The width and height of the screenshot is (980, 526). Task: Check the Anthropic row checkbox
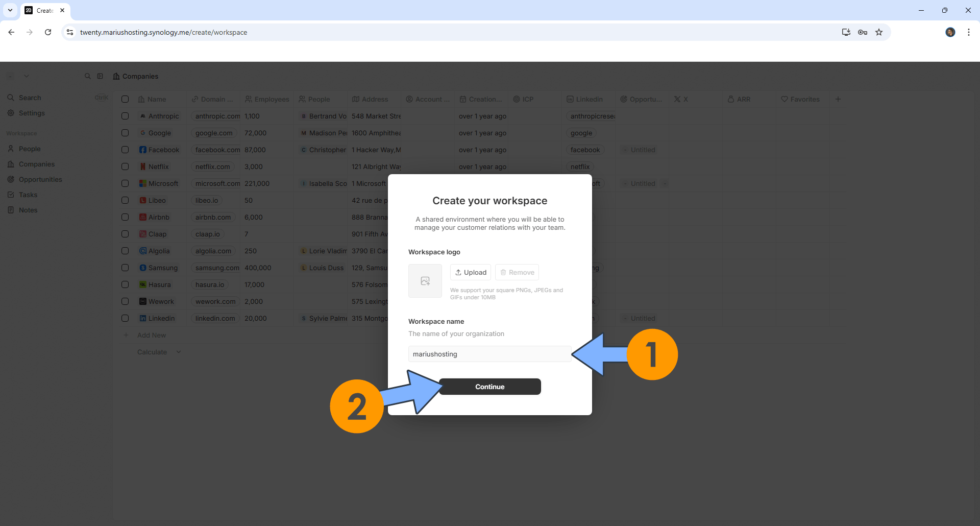pos(125,116)
